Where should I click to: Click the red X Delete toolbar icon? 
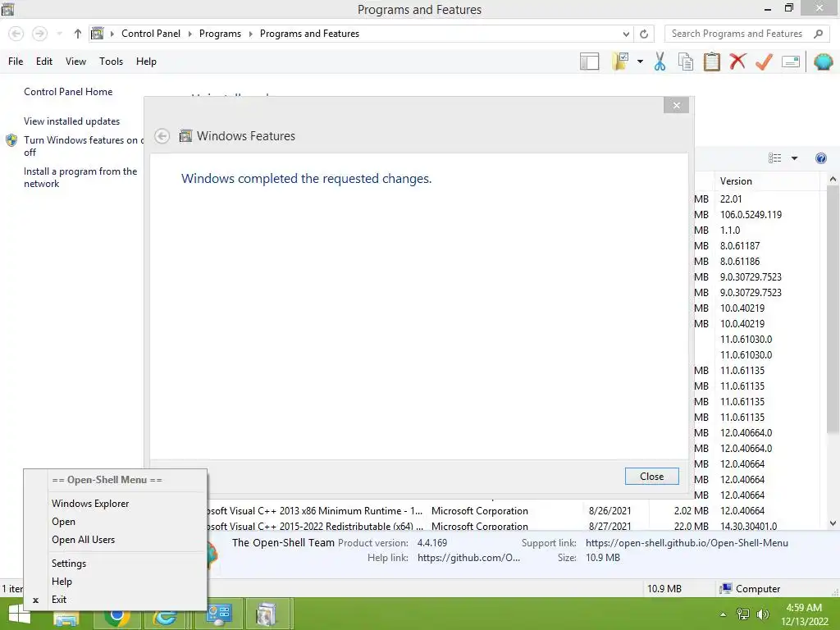coord(737,62)
